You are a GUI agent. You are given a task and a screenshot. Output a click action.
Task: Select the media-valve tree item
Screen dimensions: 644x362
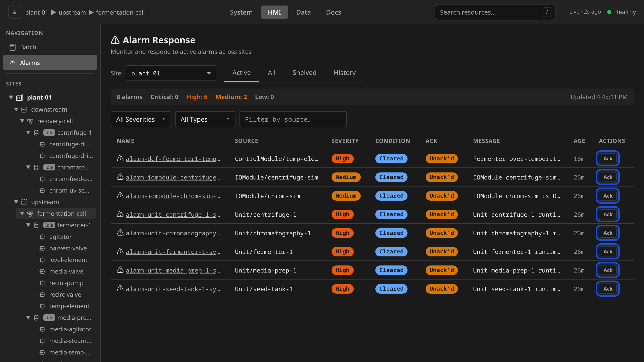[66, 271]
